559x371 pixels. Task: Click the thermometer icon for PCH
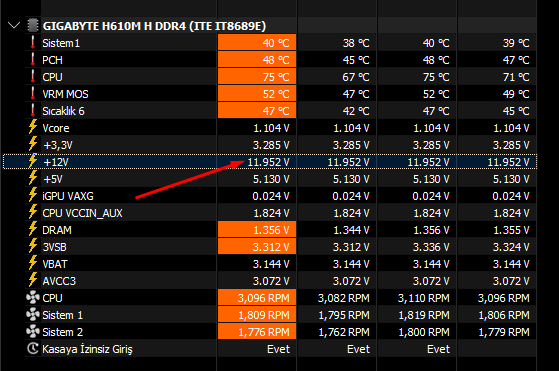[33, 60]
